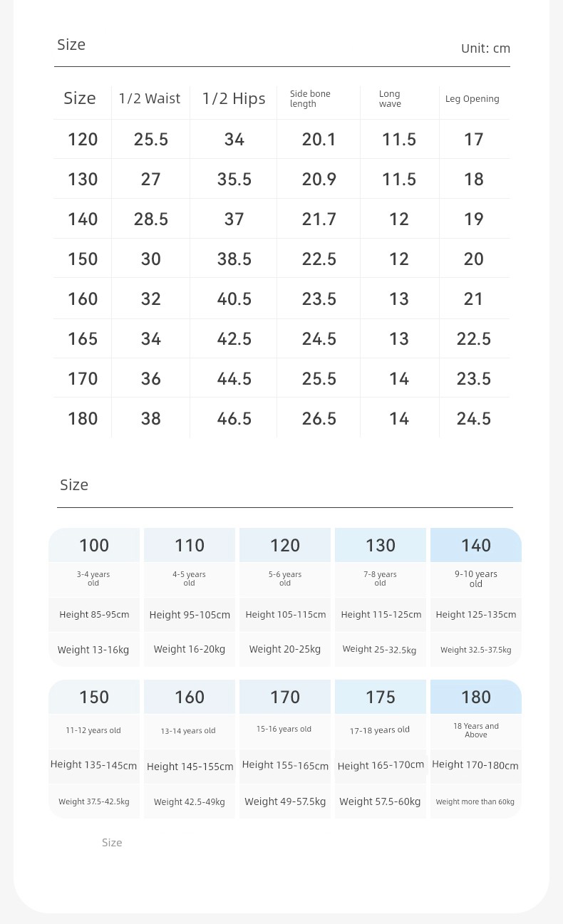Image resolution: width=563 pixels, height=924 pixels.
Task: Click the size 140 header card
Action: pyautogui.click(x=476, y=545)
